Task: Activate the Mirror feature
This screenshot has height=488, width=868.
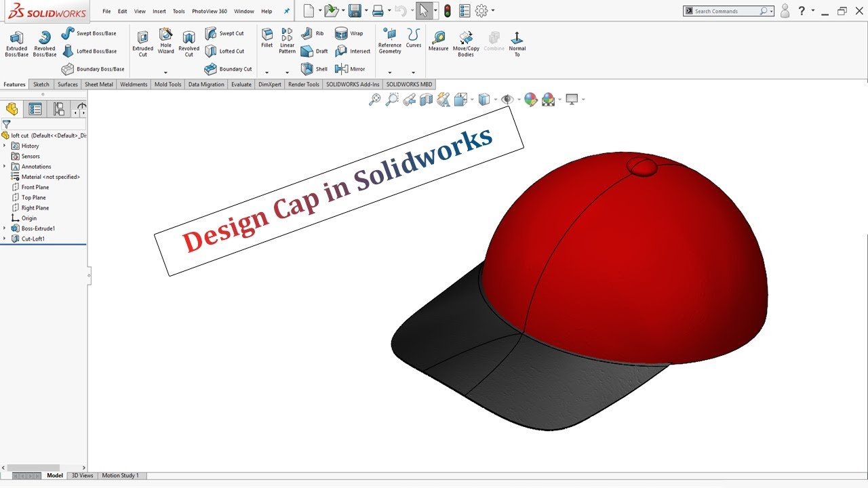Action: 351,69
